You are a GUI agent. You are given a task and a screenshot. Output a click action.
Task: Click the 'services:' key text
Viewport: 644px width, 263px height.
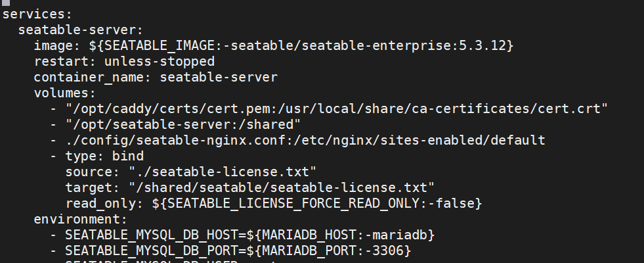(x=37, y=14)
